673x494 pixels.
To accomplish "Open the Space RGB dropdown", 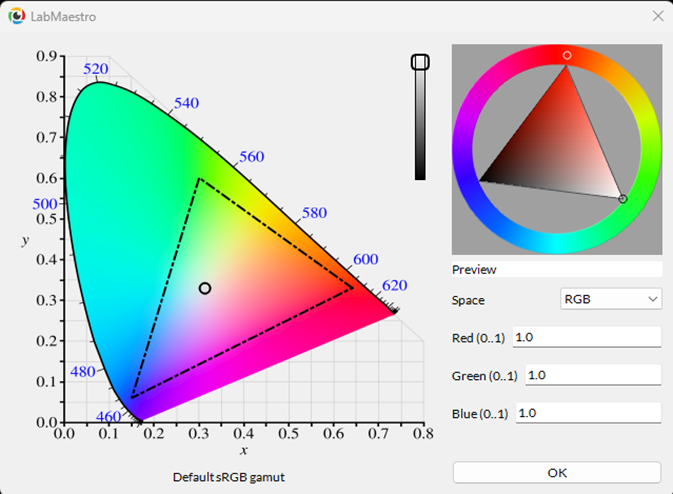I will pos(610,298).
